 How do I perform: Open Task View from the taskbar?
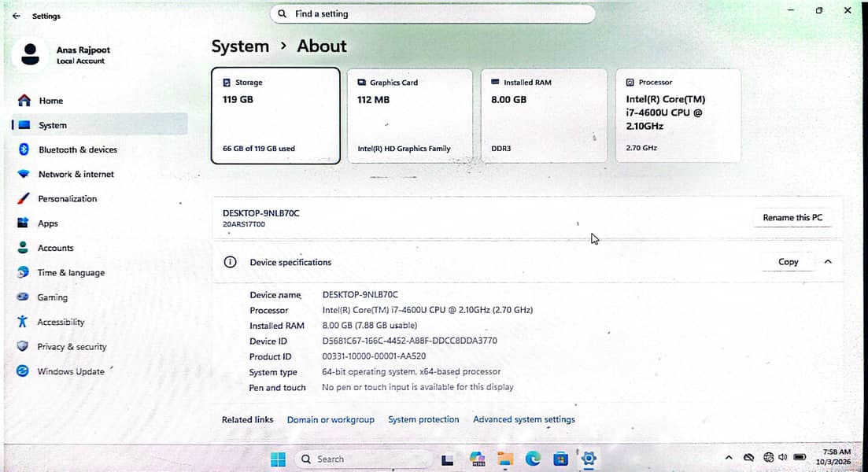tap(448, 459)
